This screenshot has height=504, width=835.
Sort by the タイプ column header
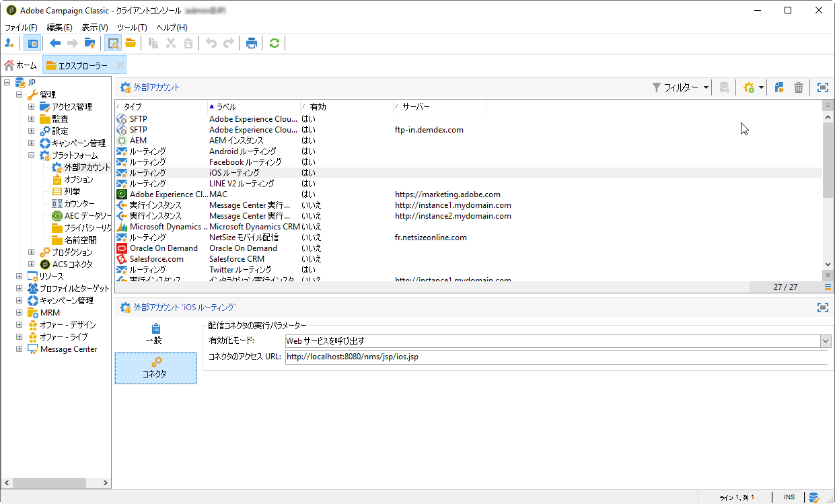click(161, 106)
